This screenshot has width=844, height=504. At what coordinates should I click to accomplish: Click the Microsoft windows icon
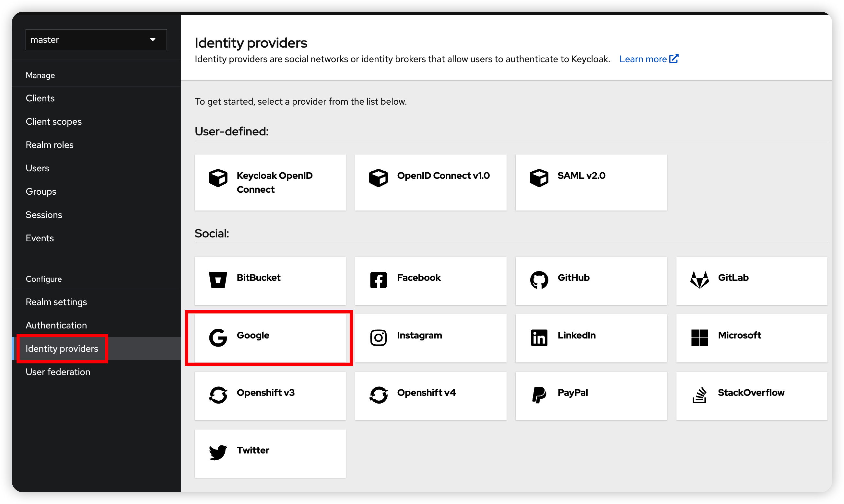coord(699,338)
